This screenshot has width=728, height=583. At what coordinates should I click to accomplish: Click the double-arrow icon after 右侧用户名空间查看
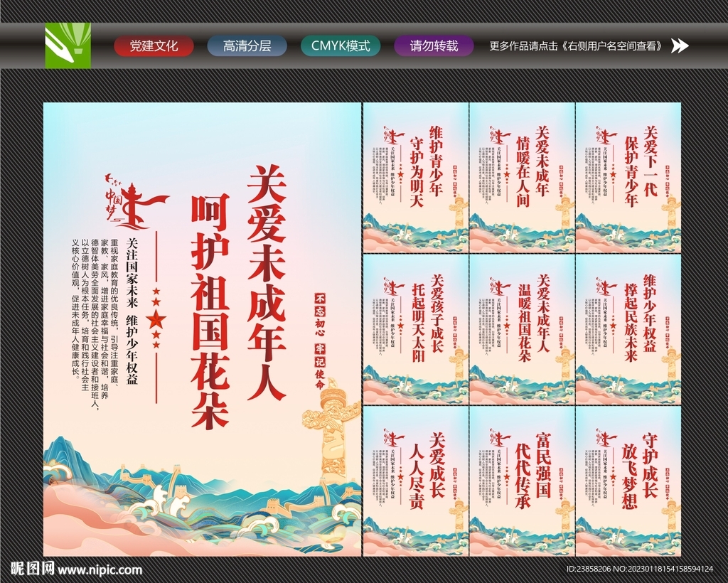[679, 46]
